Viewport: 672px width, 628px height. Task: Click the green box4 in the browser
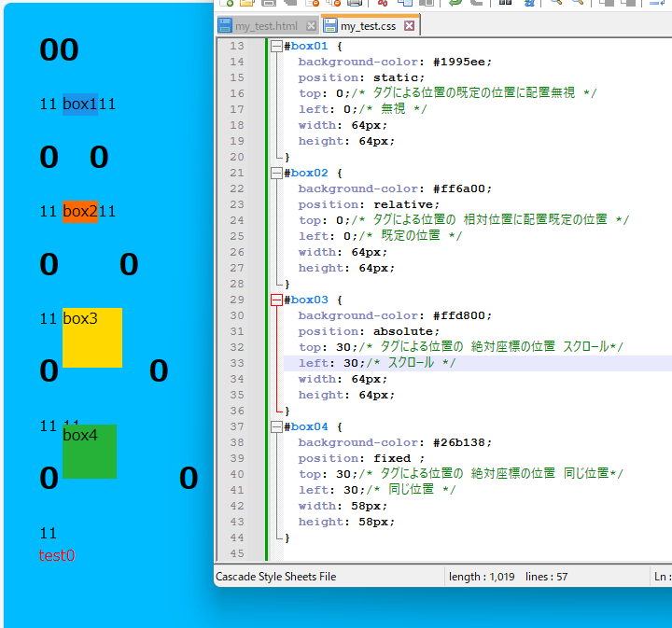coord(90,452)
